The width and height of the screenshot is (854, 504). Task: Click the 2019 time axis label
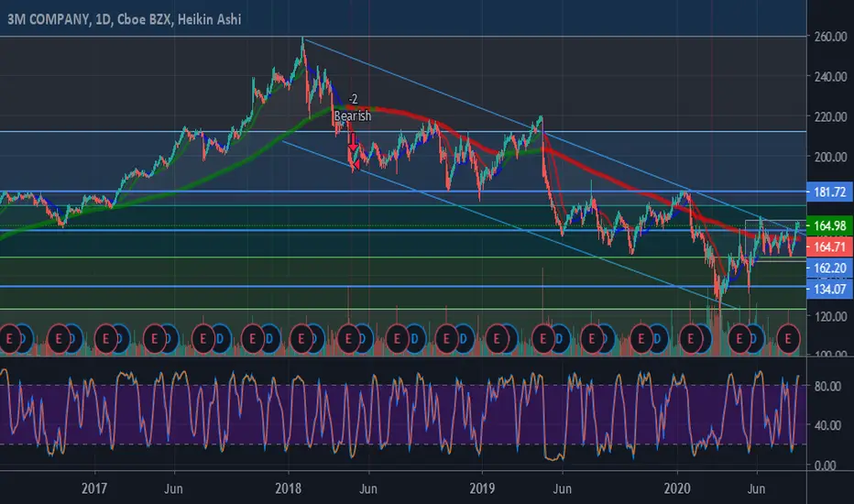(x=482, y=488)
